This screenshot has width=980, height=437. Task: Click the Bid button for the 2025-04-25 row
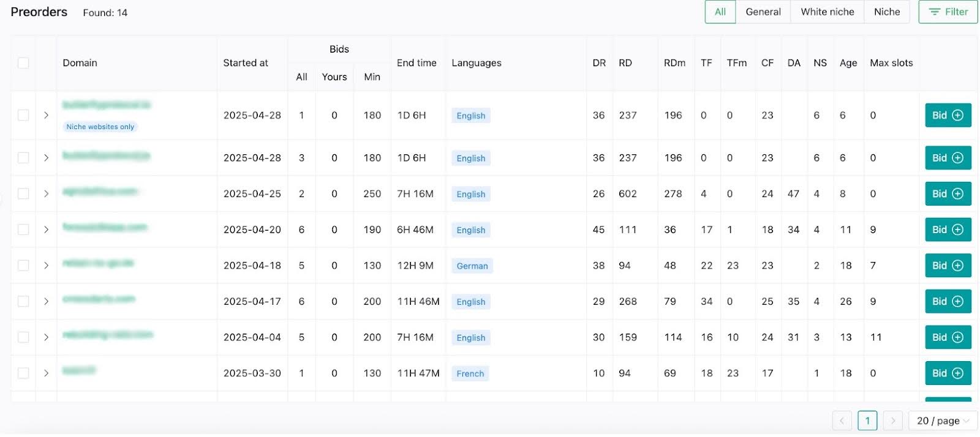(947, 194)
